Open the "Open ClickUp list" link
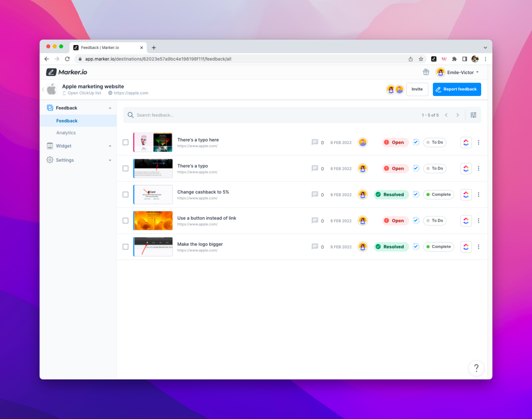The width and height of the screenshot is (532, 419). tap(81, 93)
